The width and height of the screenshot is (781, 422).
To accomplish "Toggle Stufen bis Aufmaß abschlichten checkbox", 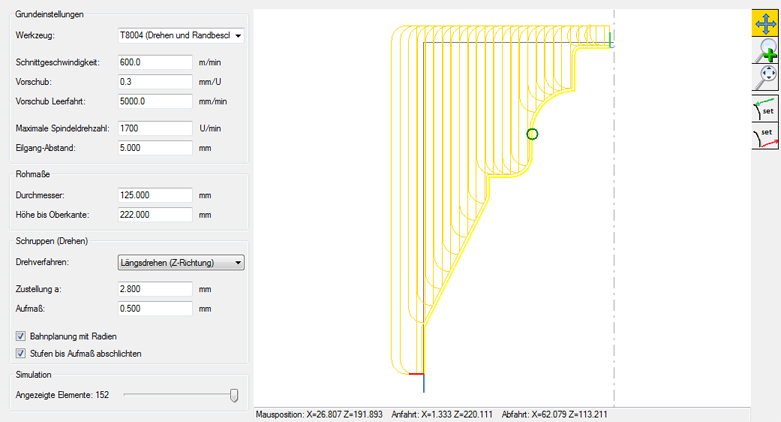I will [x=21, y=353].
